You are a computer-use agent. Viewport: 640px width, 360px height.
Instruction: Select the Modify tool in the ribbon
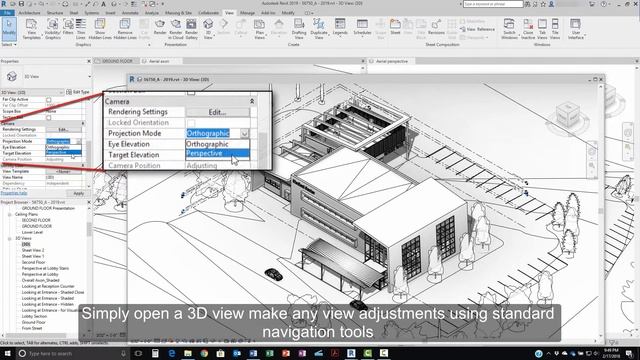[9, 29]
